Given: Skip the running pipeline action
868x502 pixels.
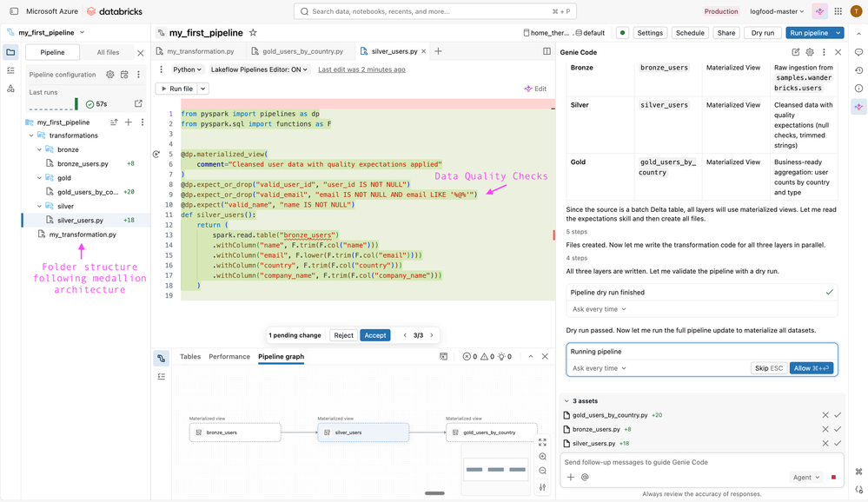Looking at the screenshot, I should tap(769, 368).
